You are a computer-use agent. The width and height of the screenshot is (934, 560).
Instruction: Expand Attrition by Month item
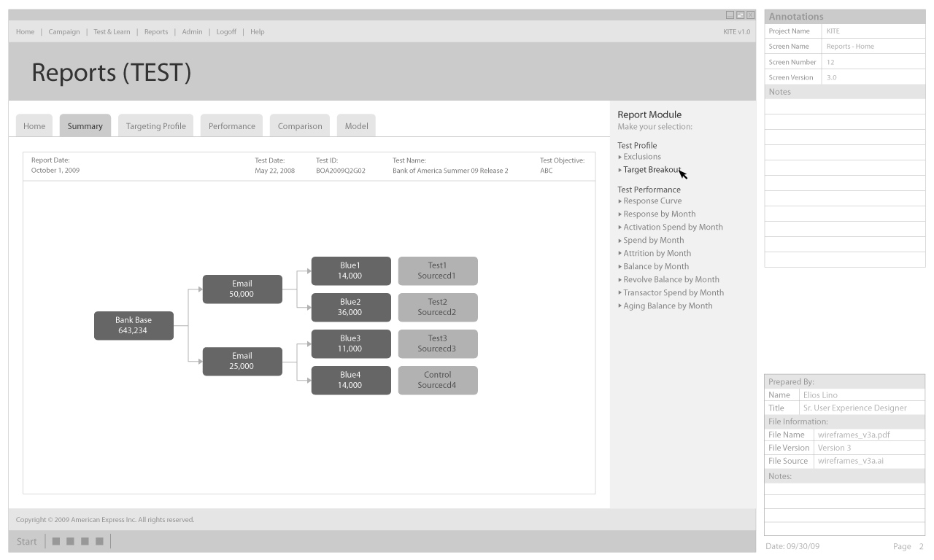pyautogui.click(x=620, y=254)
